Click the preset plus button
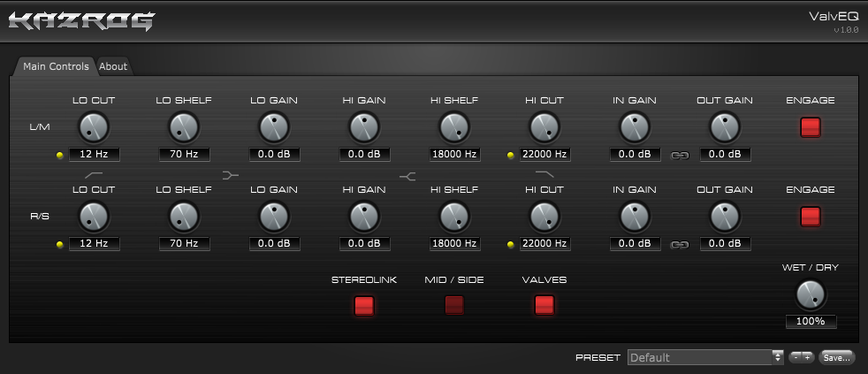The height and width of the screenshot is (374, 868). pyautogui.click(x=807, y=357)
